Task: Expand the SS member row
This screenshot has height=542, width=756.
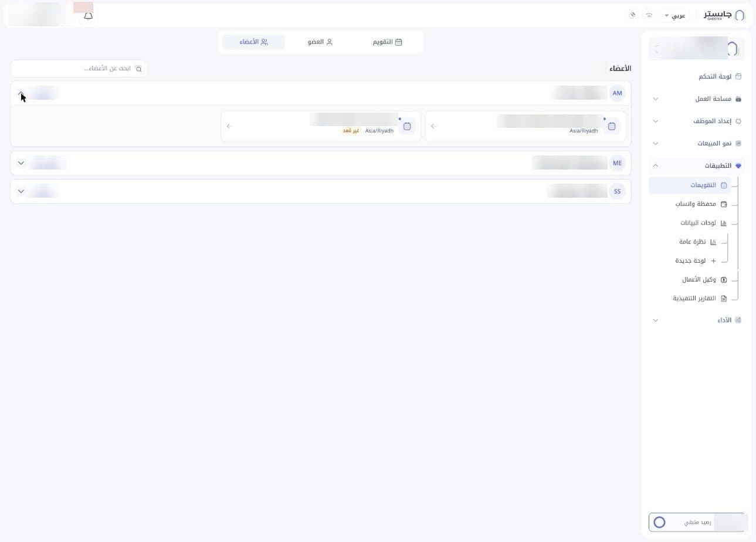Action: coord(21,191)
